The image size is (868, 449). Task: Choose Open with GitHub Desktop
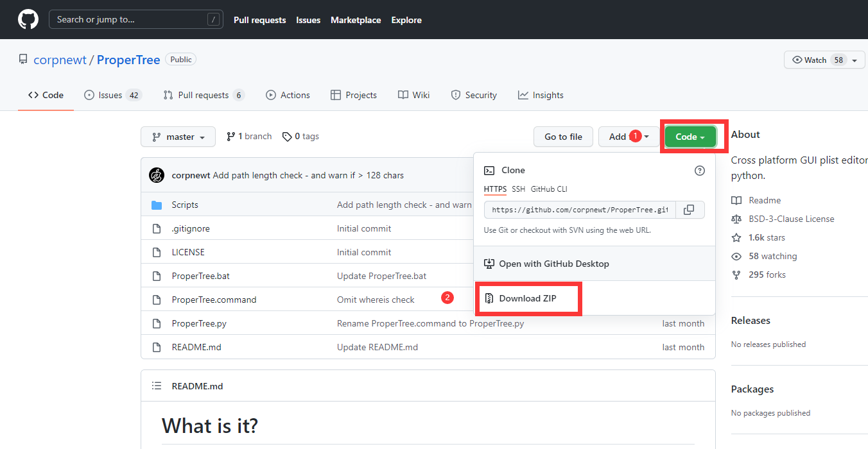tap(553, 264)
